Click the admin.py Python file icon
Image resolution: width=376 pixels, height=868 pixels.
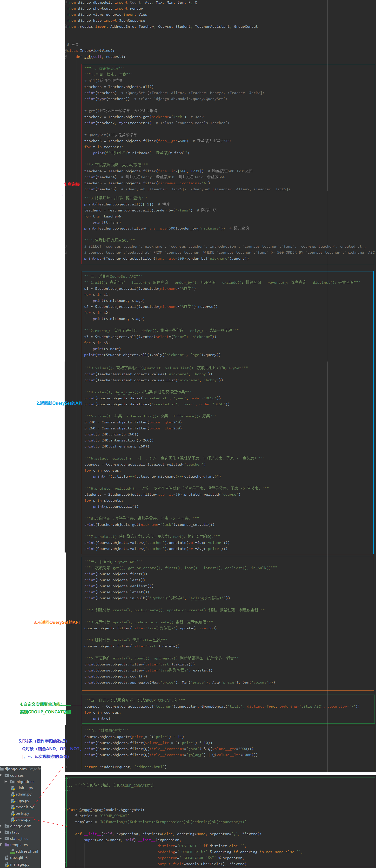(13, 795)
